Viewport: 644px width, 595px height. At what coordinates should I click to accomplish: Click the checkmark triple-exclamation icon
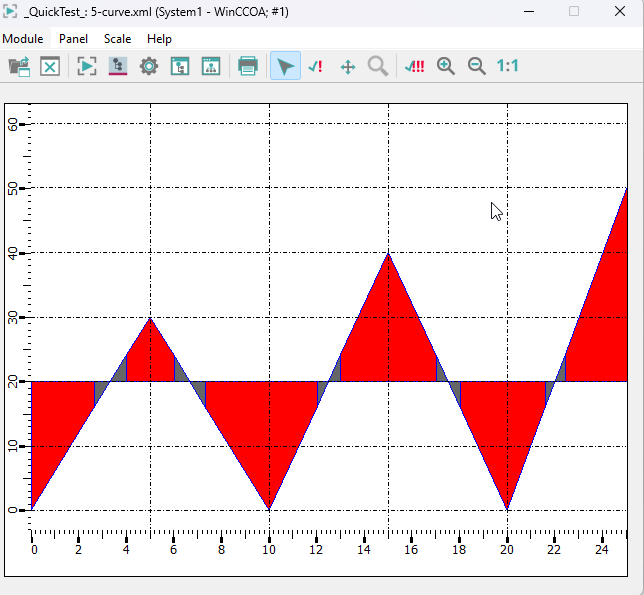414,67
